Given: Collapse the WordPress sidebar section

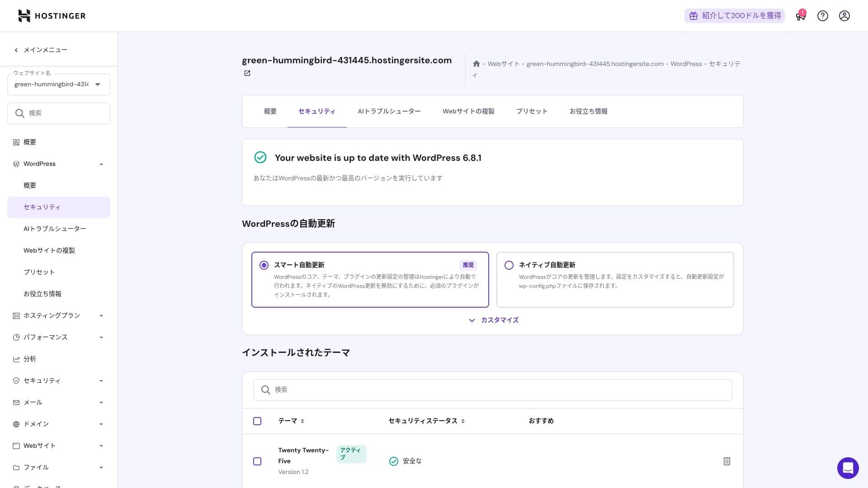Looking at the screenshot, I should [x=101, y=164].
